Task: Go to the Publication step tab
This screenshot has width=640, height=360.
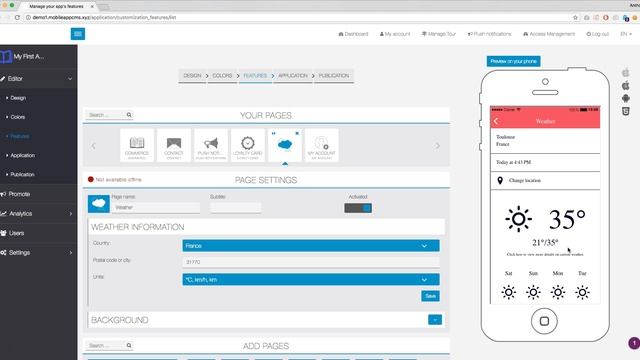Action: coord(334,76)
